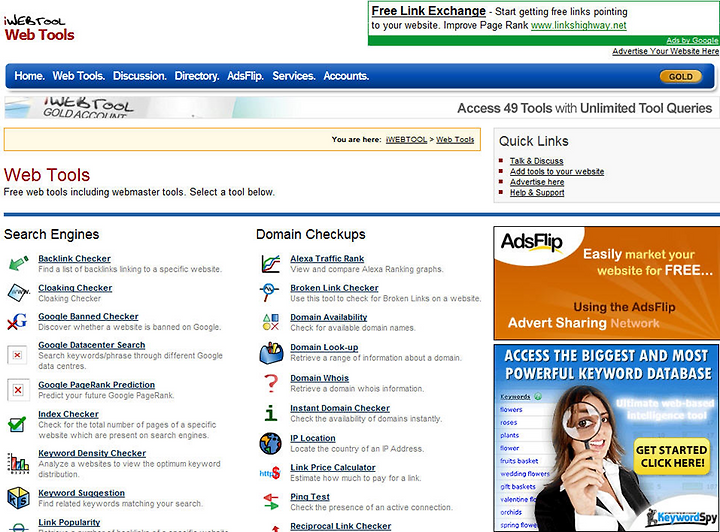Image resolution: width=720 pixels, height=532 pixels.
Task: Open the Google Banned Checker link
Action: (88, 316)
